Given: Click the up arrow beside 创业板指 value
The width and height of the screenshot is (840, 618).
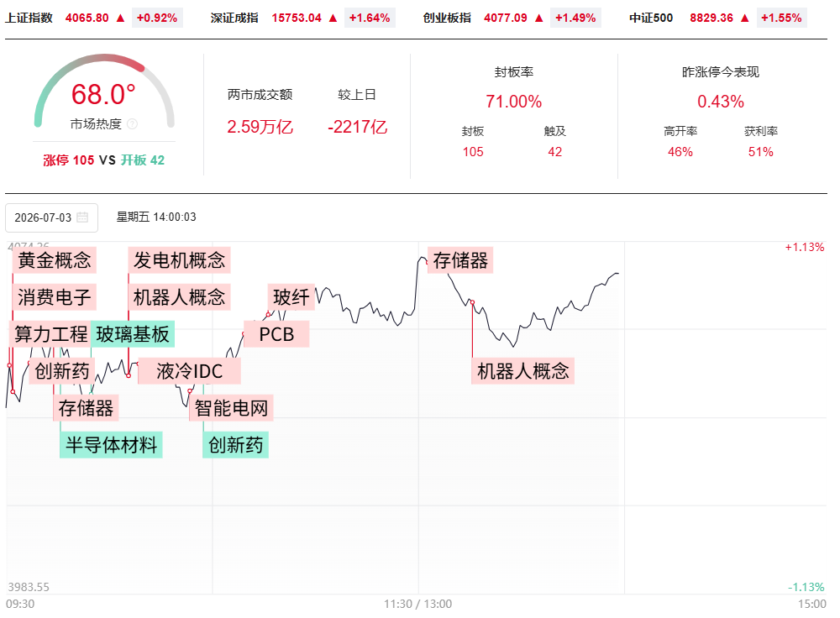Looking at the screenshot, I should [x=539, y=18].
